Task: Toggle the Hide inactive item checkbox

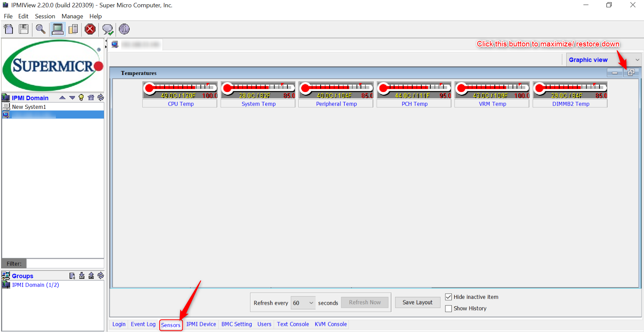Action: (448, 297)
